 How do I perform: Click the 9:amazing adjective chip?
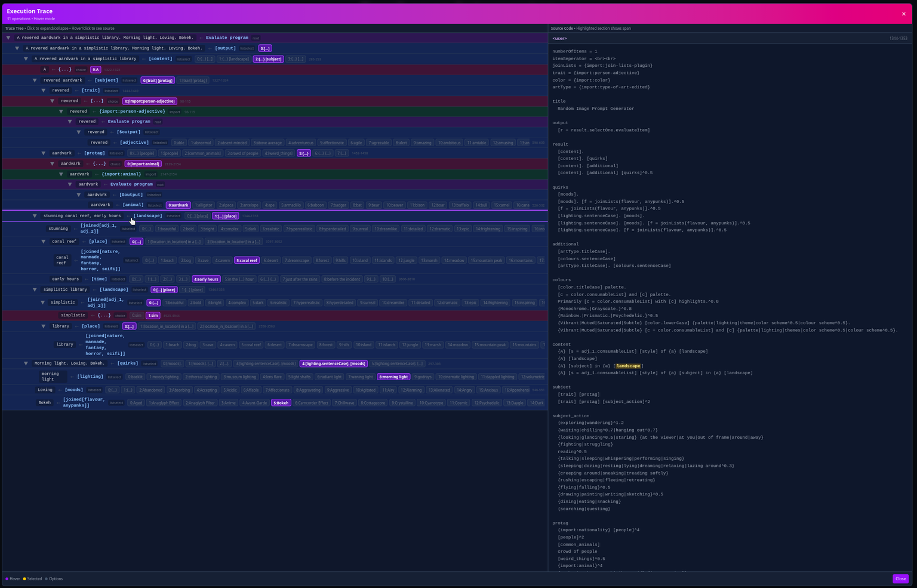423,143
